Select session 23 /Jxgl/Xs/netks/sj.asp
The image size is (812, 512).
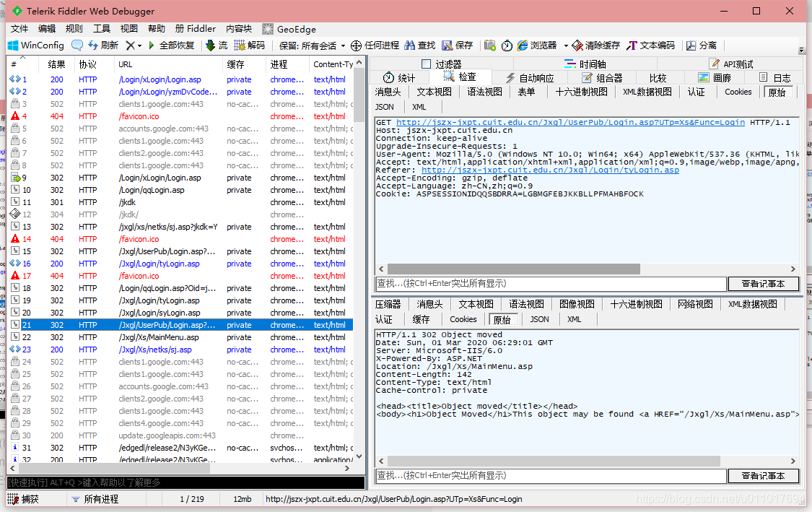point(180,350)
